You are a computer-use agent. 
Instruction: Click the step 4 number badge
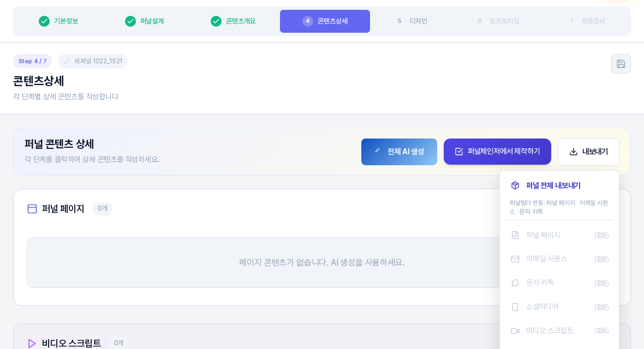click(x=308, y=21)
